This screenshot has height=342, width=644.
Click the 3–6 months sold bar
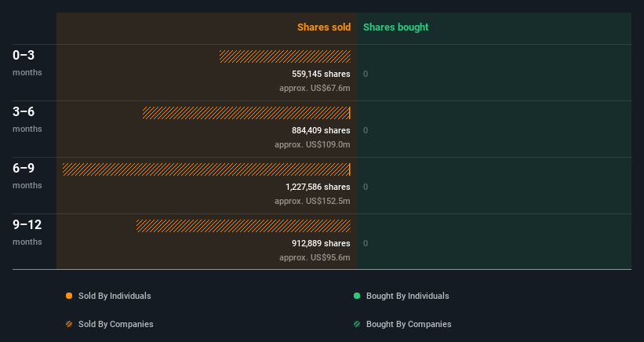(246, 113)
